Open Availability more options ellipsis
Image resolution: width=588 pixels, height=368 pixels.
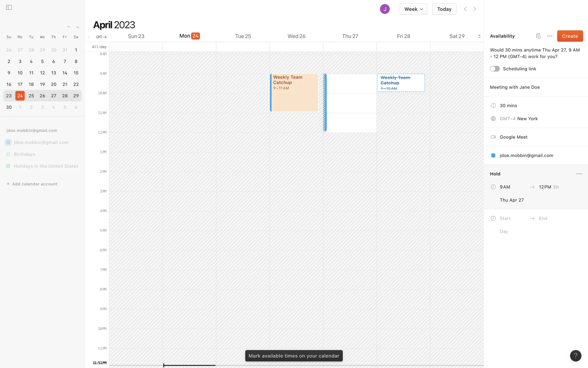pyautogui.click(x=550, y=36)
